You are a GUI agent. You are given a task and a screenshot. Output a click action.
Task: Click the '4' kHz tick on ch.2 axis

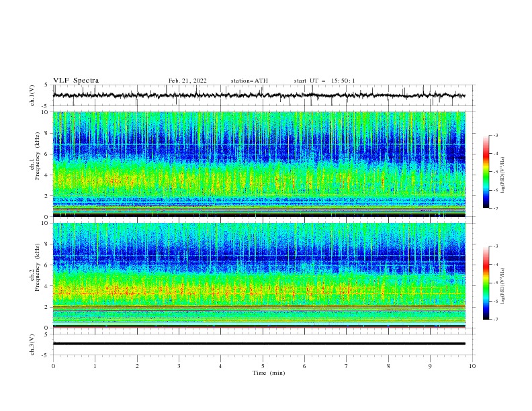click(48, 286)
